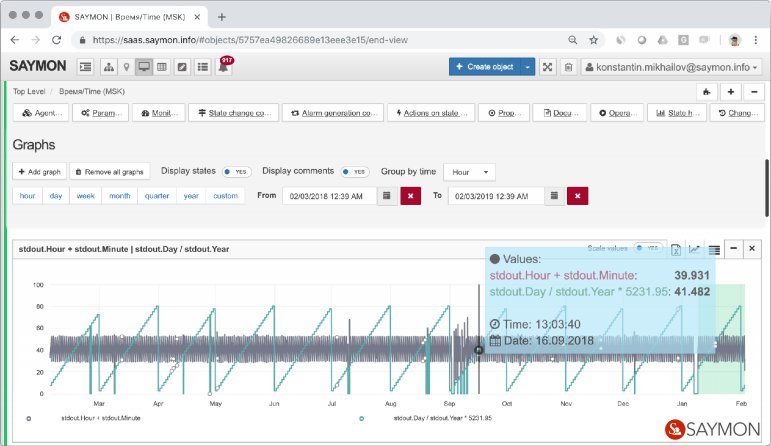Click the From date input field
The width and height of the screenshot is (771, 446).
[329, 196]
